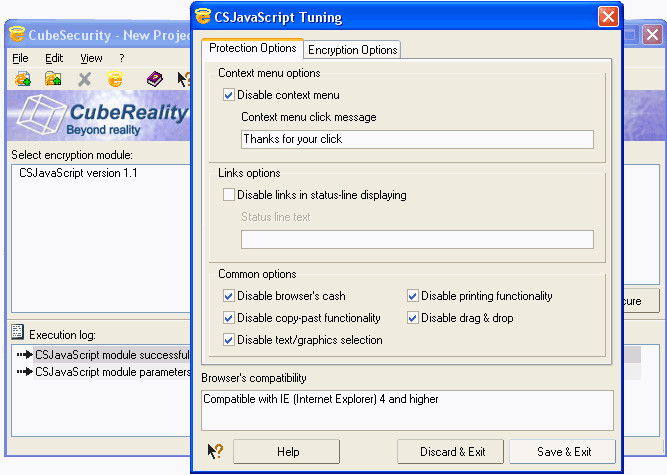667x475 pixels.
Task: Toggle Disable text/graphics selection checkbox
Action: [229, 340]
